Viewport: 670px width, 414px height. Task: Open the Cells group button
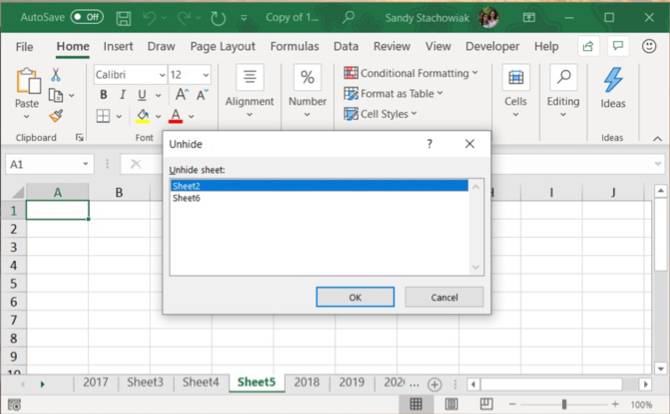click(x=516, y=91)
